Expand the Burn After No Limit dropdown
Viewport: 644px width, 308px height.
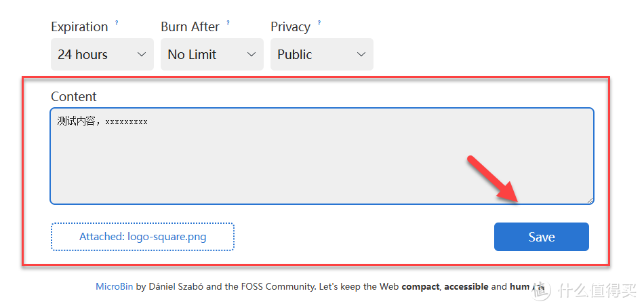212,54
